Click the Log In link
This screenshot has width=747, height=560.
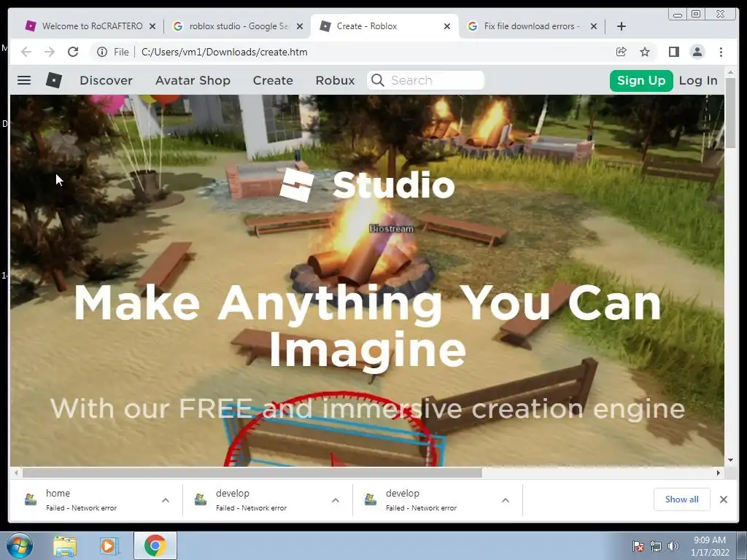698,80
